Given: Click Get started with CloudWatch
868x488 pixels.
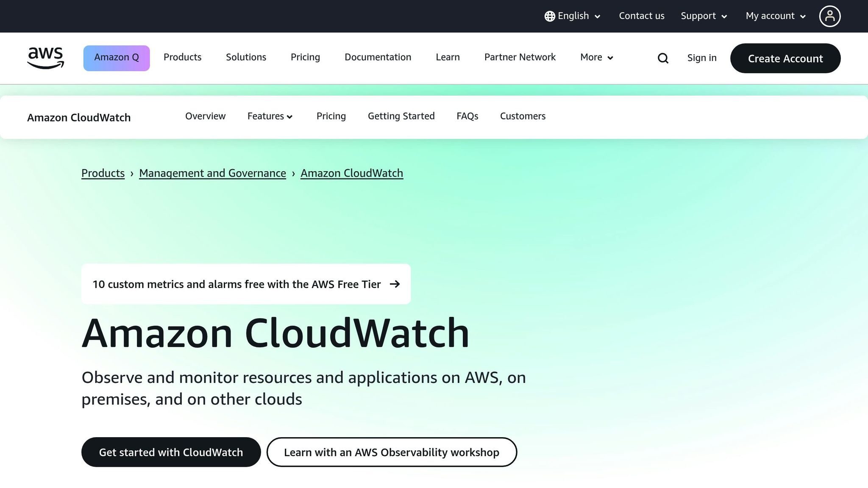Looking at the screenshot, I should (171, 452).
